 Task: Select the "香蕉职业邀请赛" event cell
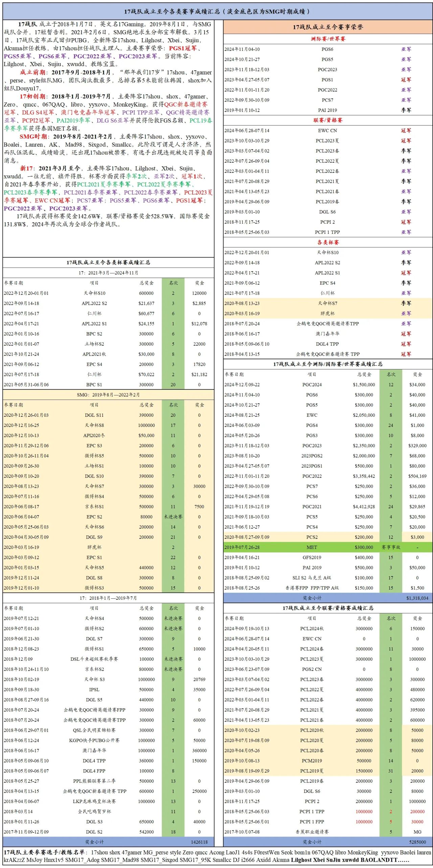tap(312, 831)
